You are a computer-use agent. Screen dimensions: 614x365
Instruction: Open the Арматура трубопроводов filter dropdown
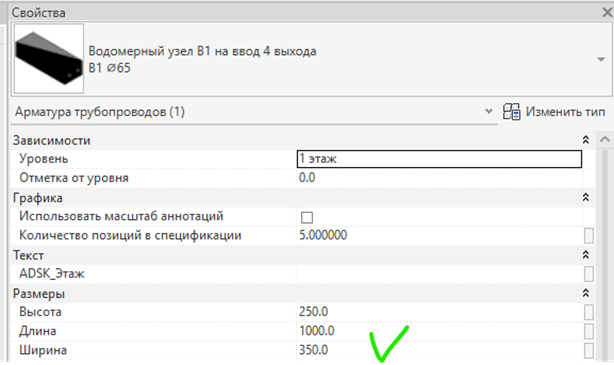coord(489,112)
